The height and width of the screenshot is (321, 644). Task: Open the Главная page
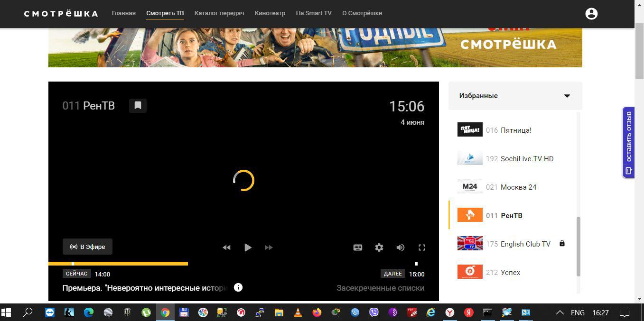[x=124, y=13]
